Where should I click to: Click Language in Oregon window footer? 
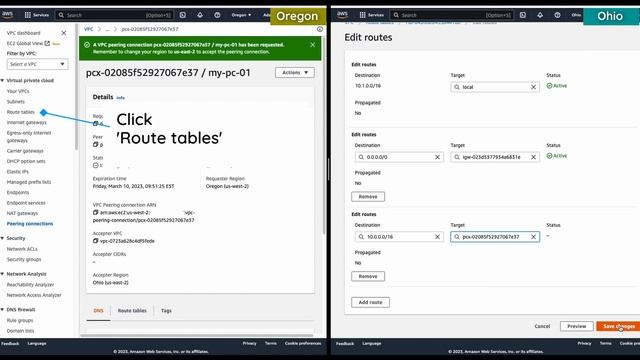click(x=37, y=343)
